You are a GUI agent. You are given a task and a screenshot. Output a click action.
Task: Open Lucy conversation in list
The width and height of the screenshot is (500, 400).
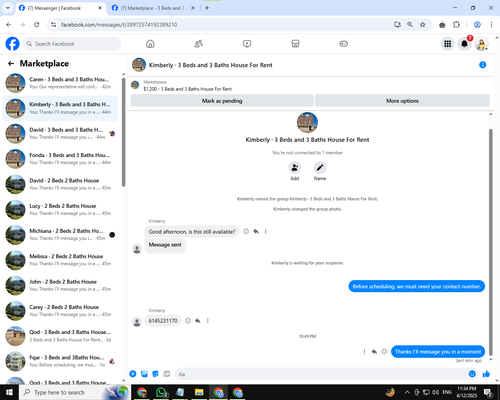60,209
